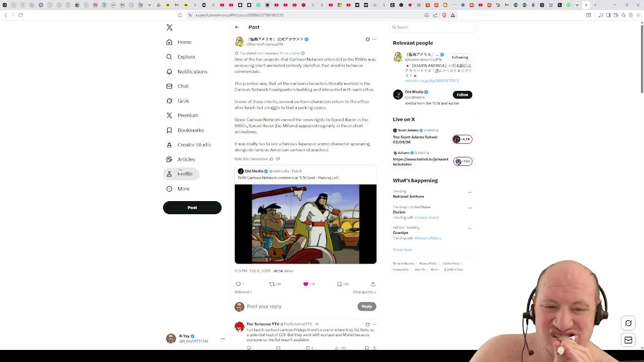644x362 pixels.
Task: Click the Creator Studio icon
Action: (x=169, y=145)
